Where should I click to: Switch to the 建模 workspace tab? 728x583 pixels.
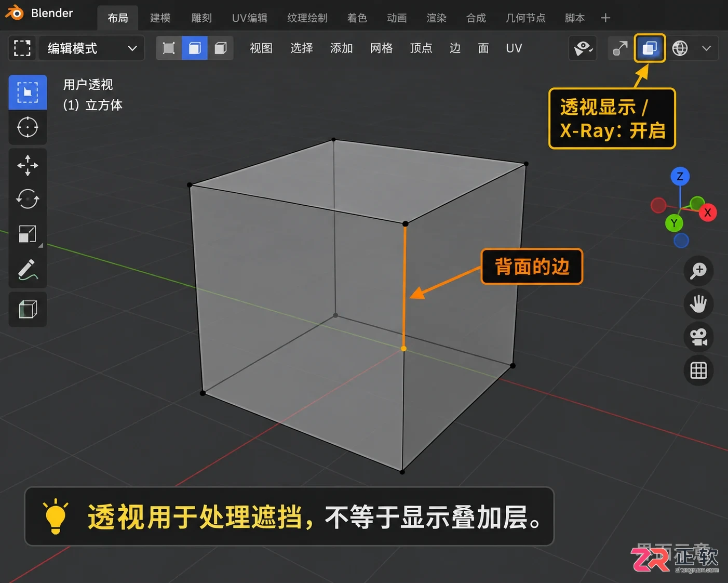[160, 18]
